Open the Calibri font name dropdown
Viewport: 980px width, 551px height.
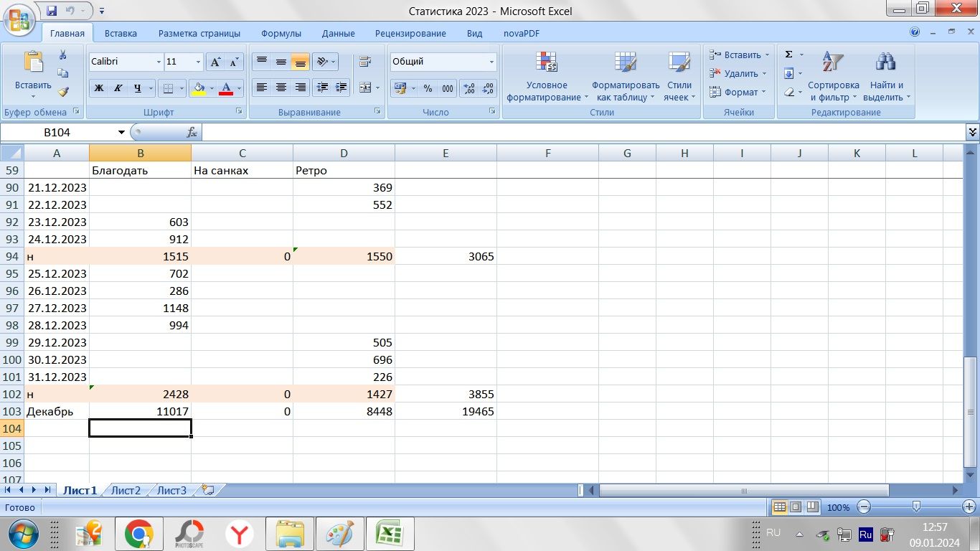click(159, 62)
